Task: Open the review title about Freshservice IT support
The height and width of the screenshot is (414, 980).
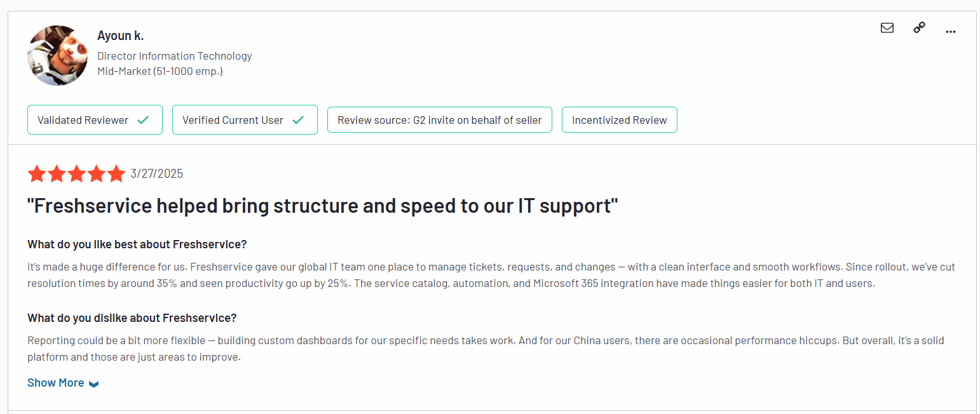Action: [x=322, y=206]
